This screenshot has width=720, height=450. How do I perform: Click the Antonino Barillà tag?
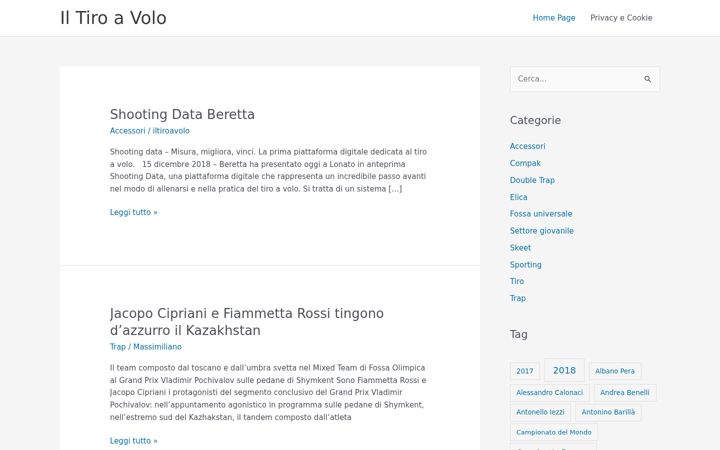(x=608, y=412)
